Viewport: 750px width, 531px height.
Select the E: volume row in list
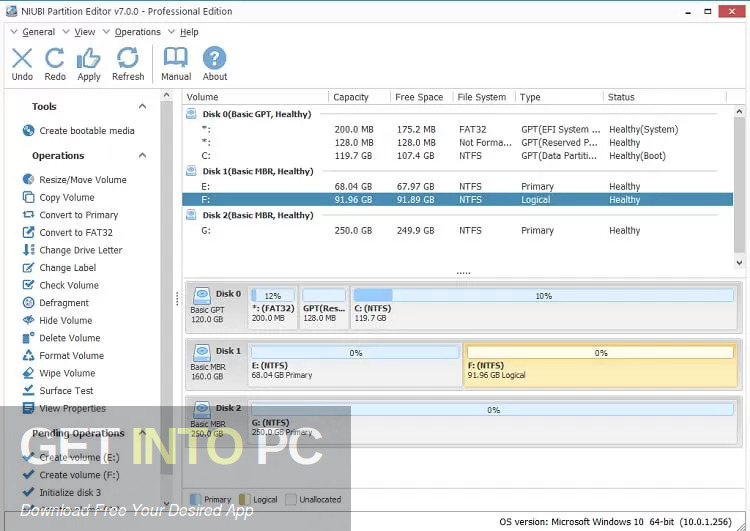[457, 187]
